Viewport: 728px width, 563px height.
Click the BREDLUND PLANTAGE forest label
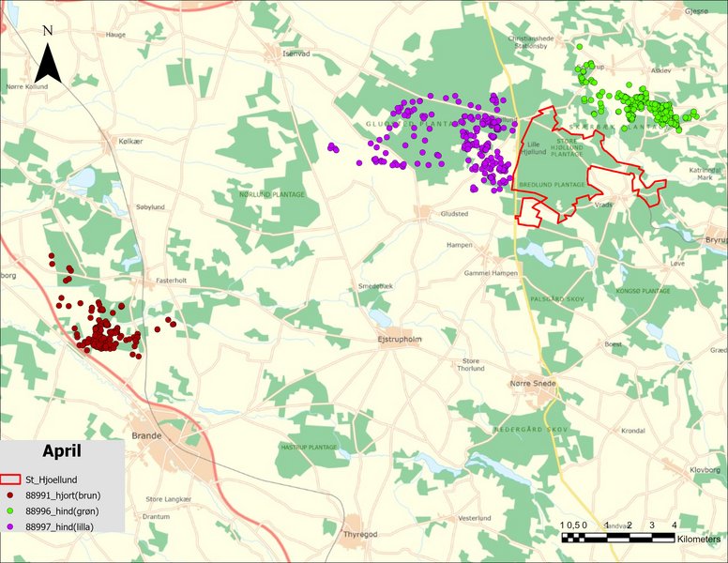(x=552, y=185)
